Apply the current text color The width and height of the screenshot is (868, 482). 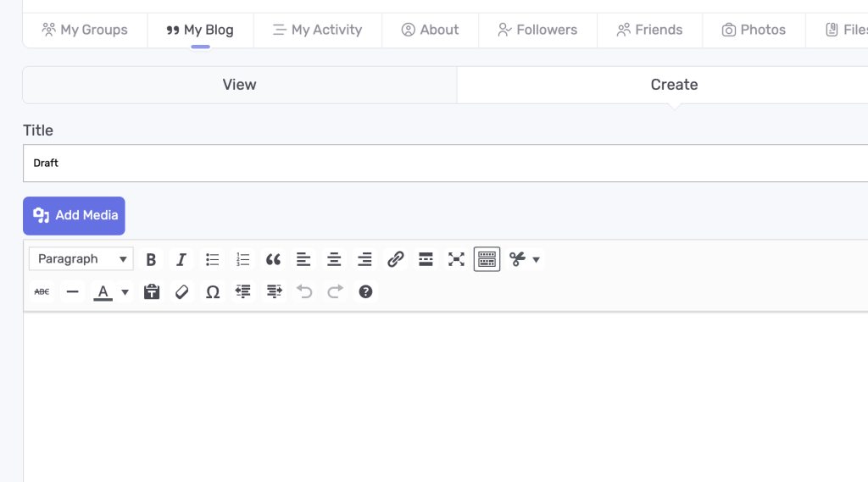click(x=103, y=291)
